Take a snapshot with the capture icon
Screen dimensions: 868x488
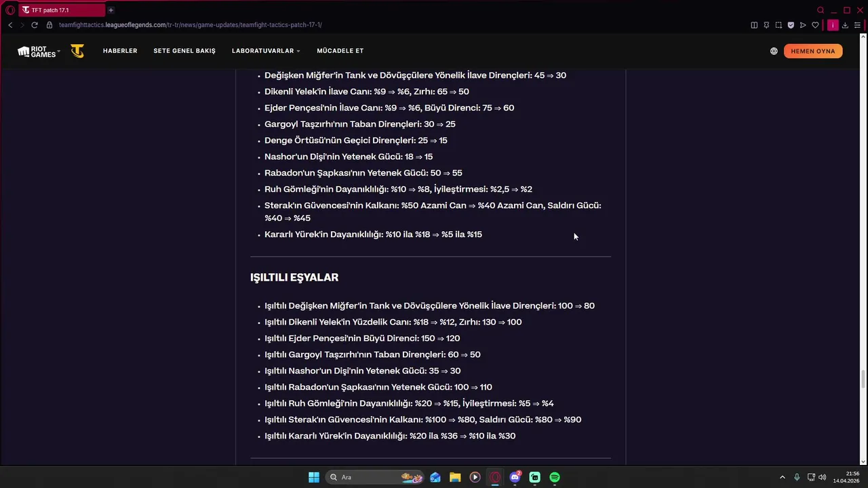tap(778, 25)
